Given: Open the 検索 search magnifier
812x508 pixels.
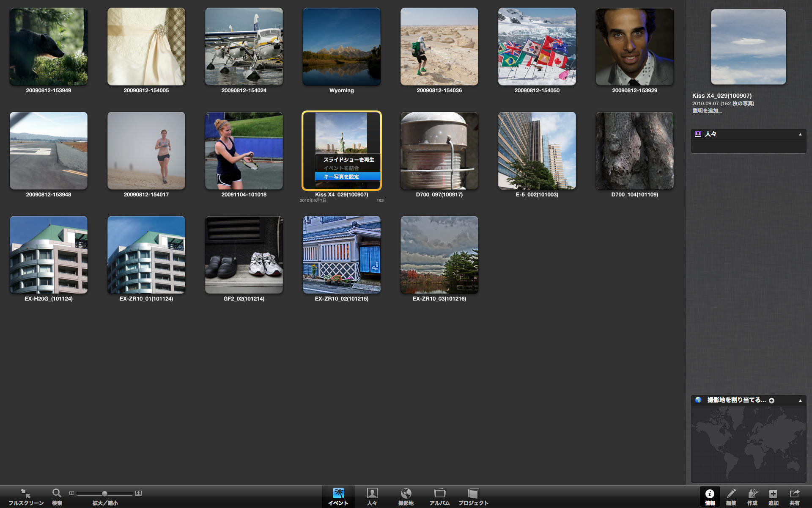Looking at the screenshot, I should click(x=57, y=494).
